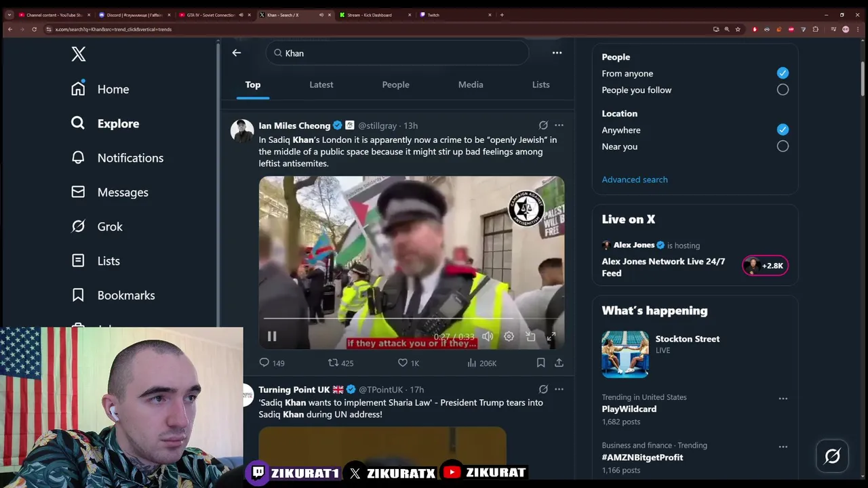Open the floating Grok button at bottom right
The width and height of the screenshot is (868, 488).
(832, 457)
